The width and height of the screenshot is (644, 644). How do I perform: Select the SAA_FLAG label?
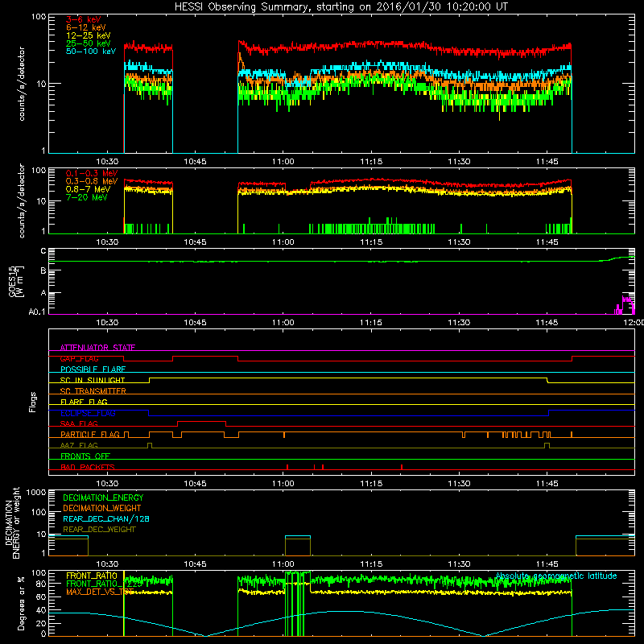pyautogui.click(x=79, y=423)
